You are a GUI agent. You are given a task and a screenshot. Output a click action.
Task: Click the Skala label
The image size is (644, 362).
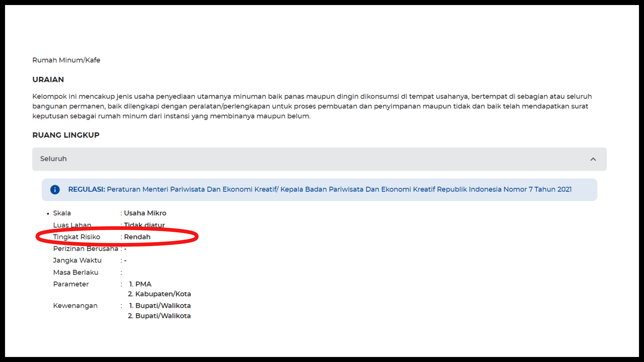(x=62, y=213)
